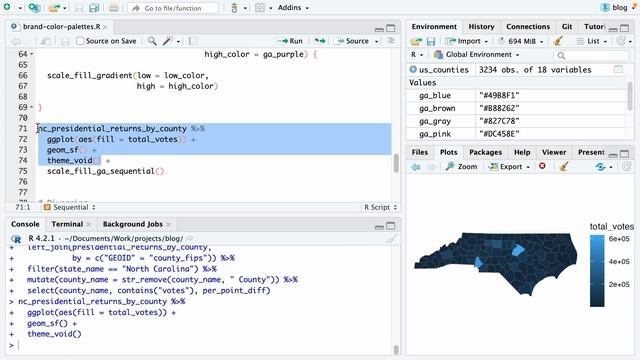Click the Environment search field
This screenshot has height=360, width=640.
[591, 55]
